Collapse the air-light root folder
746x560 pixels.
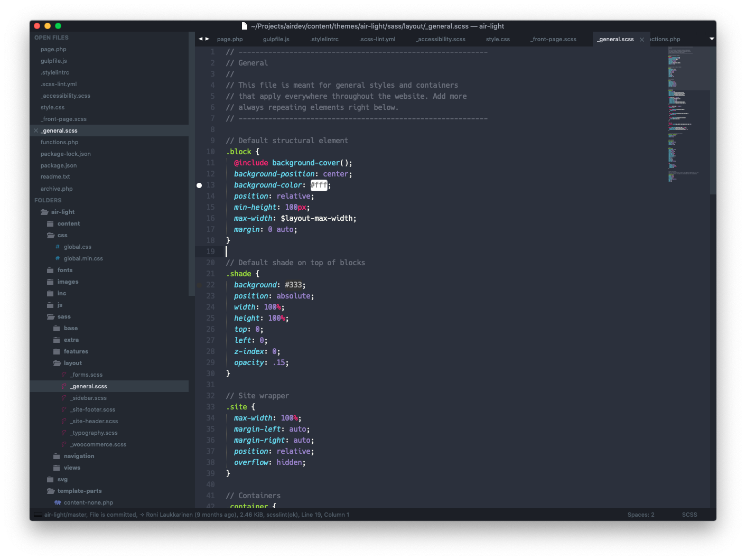tap(44, 212)
